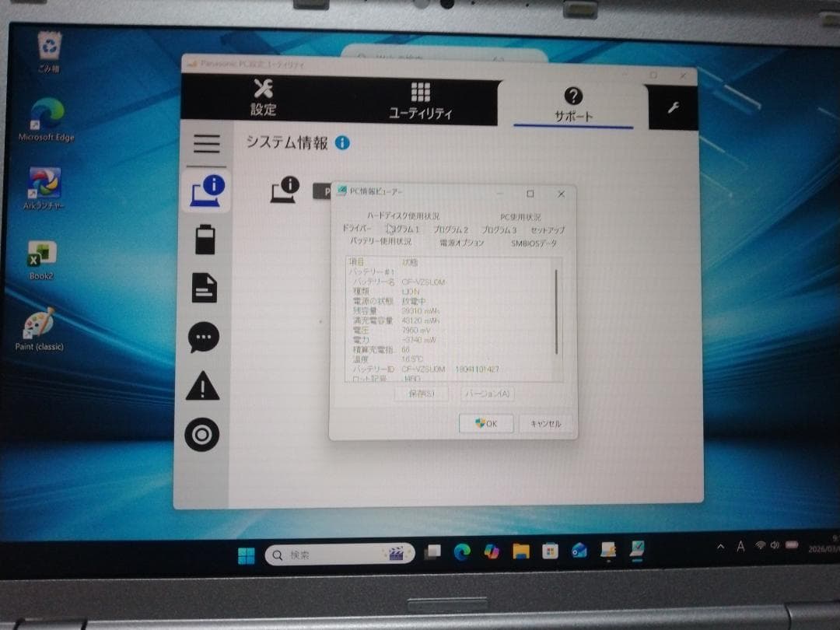
Task: Open the circular target icon in the sidebar
Action: pos(202,435)
